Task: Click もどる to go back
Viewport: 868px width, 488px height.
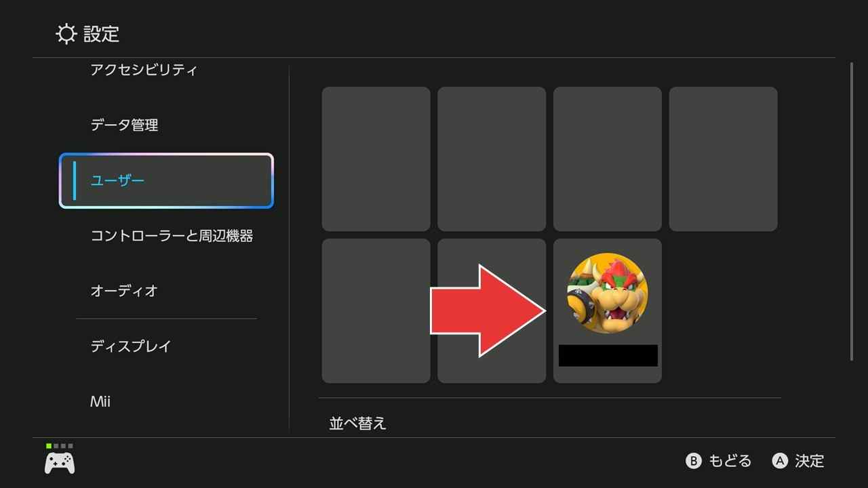Action: pos(730,462)
